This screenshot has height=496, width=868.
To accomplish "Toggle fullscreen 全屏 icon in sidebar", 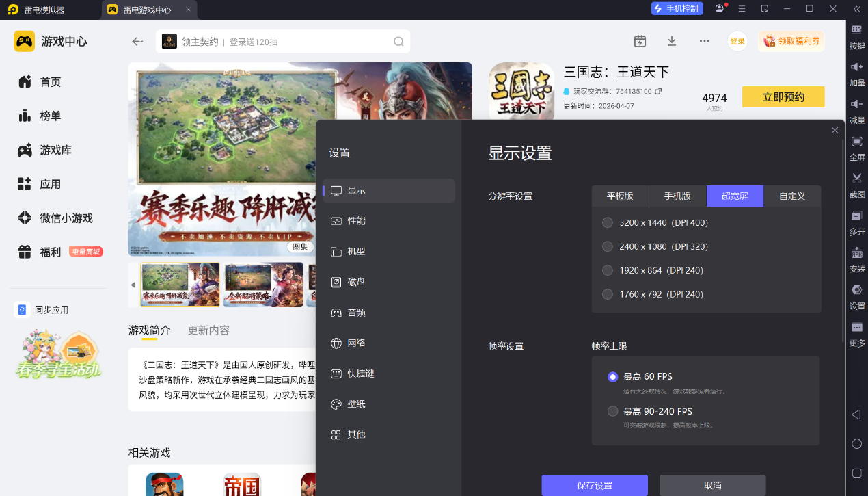I will [x=856, y=142].
